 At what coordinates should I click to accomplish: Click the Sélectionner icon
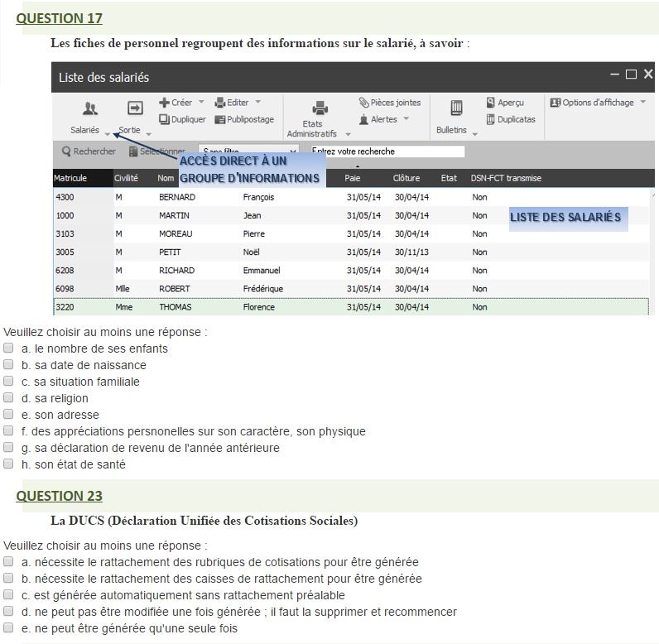tap(133, 151)
